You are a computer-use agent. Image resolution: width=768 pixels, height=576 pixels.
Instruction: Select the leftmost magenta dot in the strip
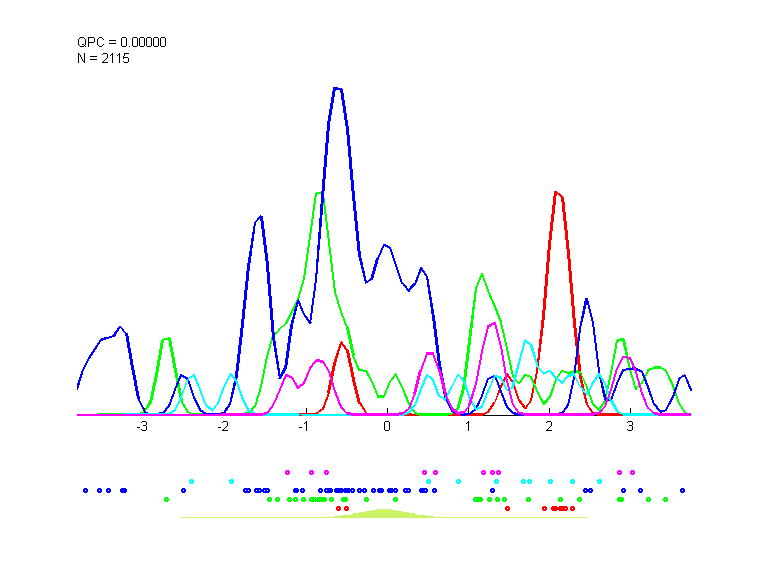[x=287, y=471]
